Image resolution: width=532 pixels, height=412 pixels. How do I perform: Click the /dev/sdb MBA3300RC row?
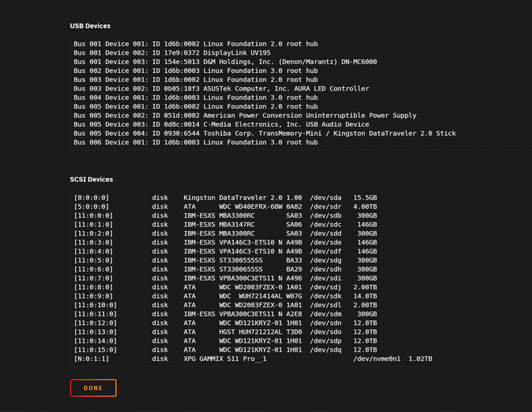(x=226, y=216)
